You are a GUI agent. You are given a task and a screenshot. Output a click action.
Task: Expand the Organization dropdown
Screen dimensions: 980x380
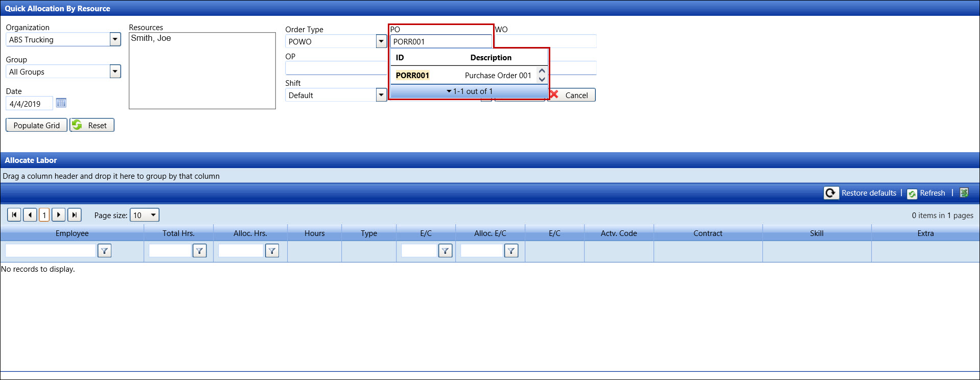[x=115, y=39]
